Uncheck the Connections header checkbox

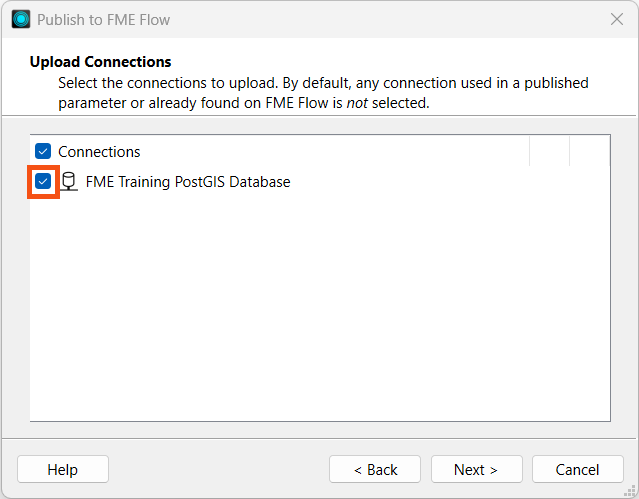point(43,151)
